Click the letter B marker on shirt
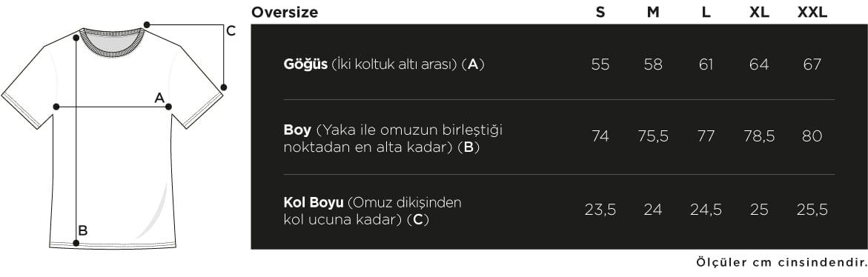Screen dimensions: 868x277 point(83,230)
